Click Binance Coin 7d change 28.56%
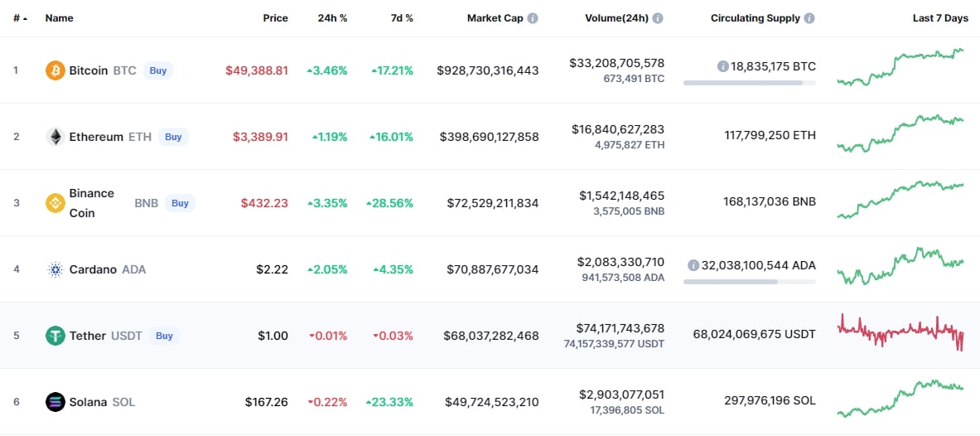This screenshot has height=436, width=980. 389,203
